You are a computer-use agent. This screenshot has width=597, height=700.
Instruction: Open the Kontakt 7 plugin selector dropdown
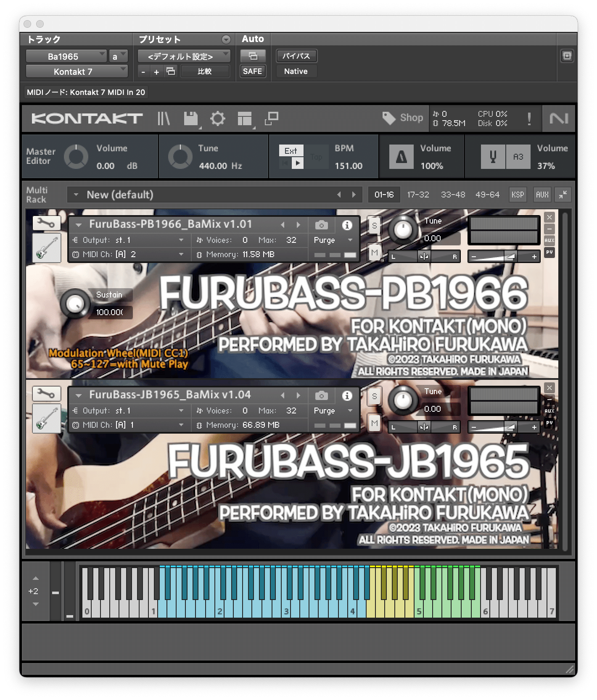point(77,71)
